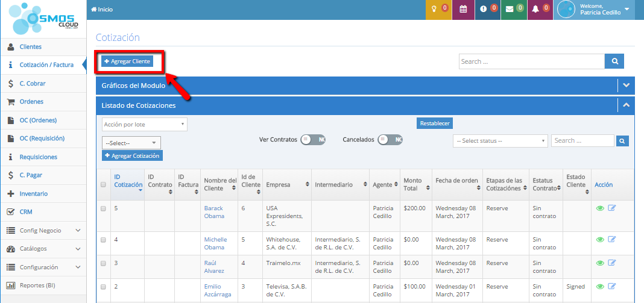Edit quotation 2 with pencil icon
Image resolution: width=644 pixels, height=303 pixels.
[x=612, y=287]
